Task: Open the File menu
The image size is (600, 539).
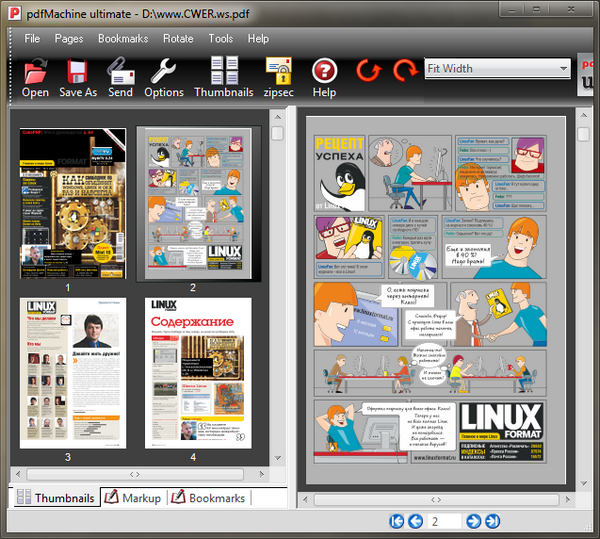Action: (x=32, y=38)
